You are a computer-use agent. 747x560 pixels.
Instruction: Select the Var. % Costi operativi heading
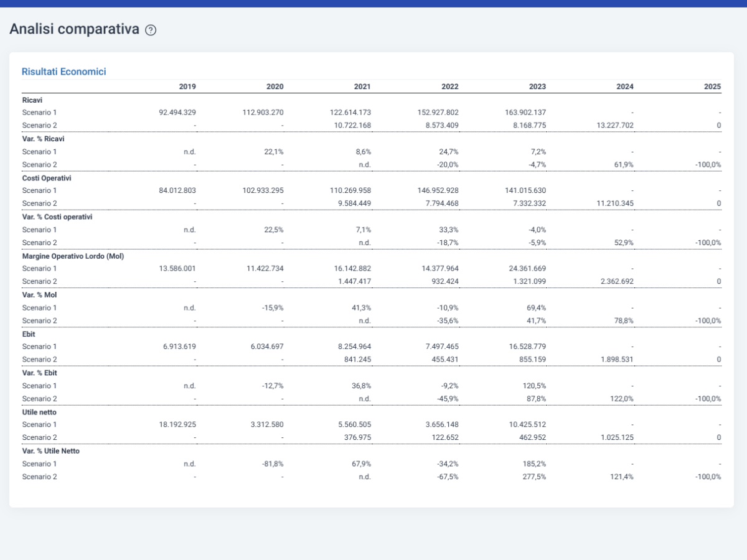click(x=57, y=217)
